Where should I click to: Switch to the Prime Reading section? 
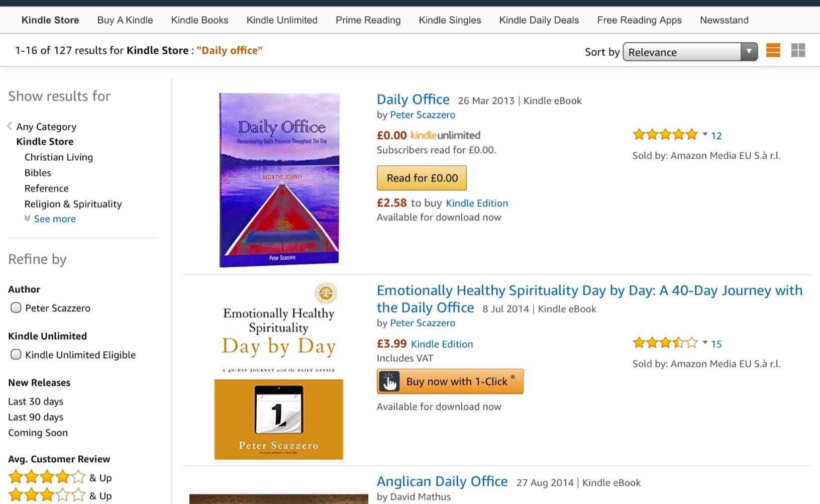[367, 20]
